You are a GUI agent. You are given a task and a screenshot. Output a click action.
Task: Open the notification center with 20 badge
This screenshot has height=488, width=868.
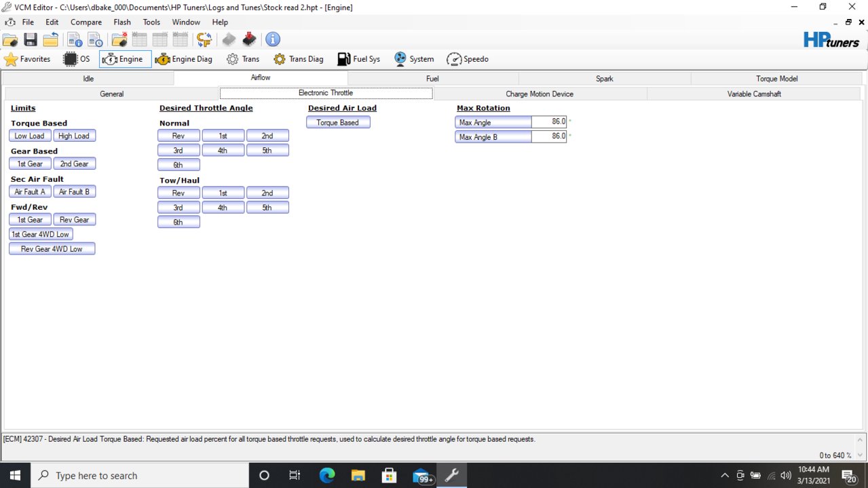(x=848, y=476)
